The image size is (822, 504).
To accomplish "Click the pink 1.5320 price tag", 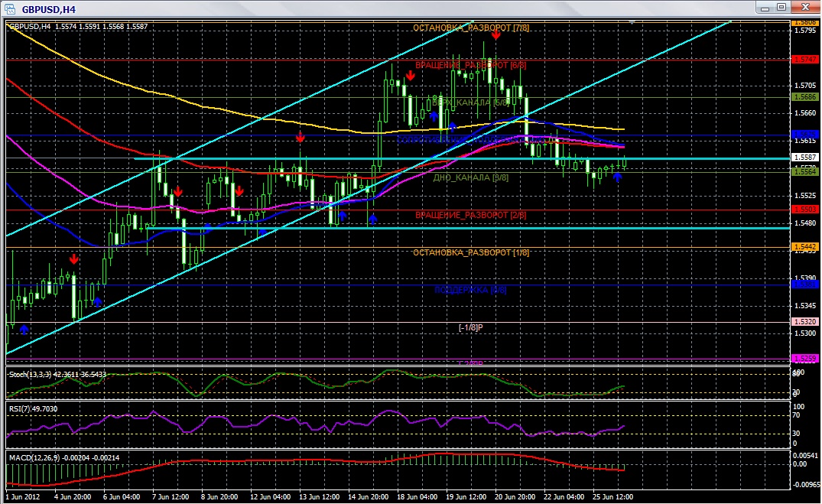I will (804, 321).
